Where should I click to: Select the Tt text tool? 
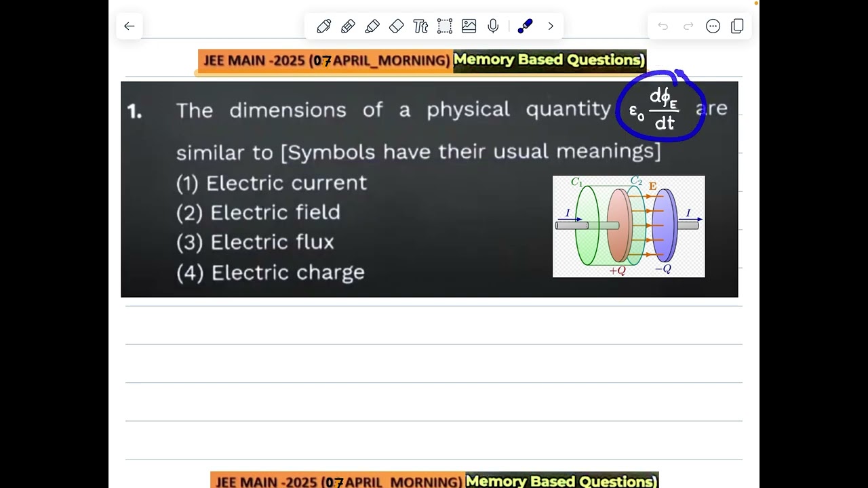pos(420,26)
